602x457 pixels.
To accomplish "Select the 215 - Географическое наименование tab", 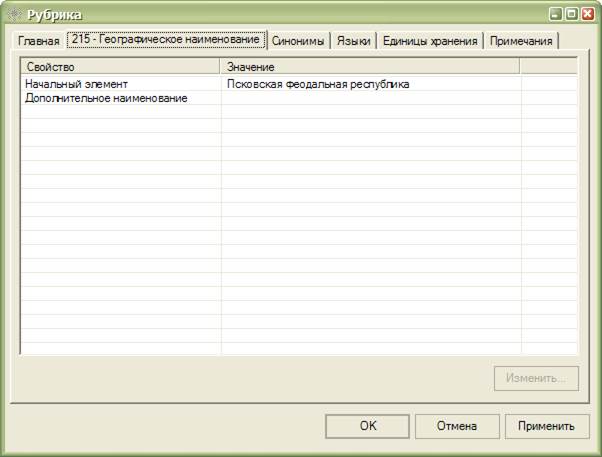I will coord(166,40).
